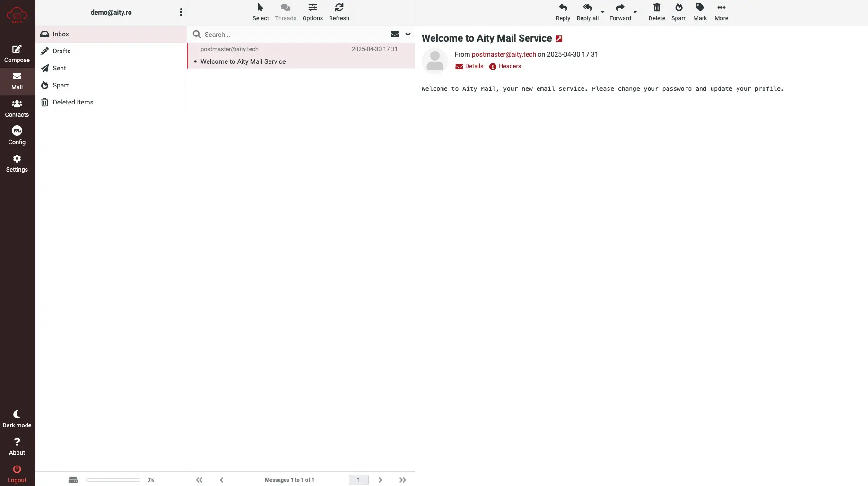Click 'Messages 1 to 1 of 1' text

point(289,480)
